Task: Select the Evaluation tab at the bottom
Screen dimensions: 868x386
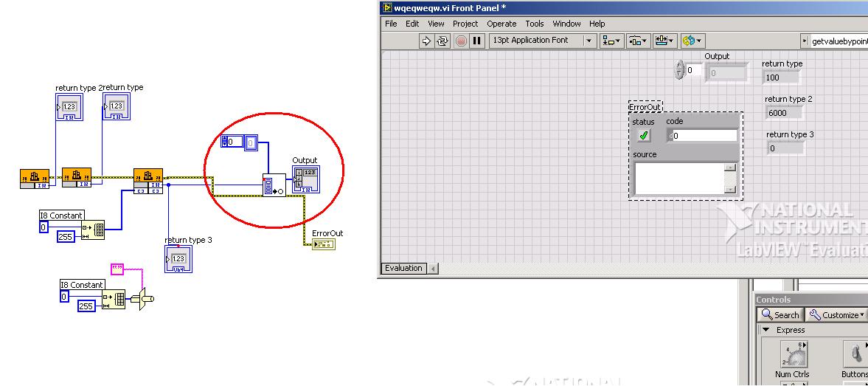Action: coord(403,268)
